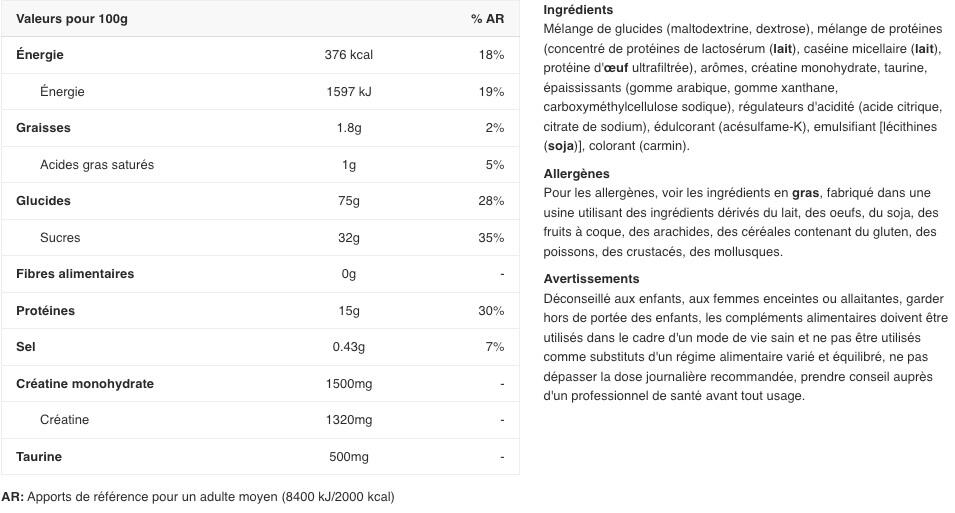Select the "Protéines" row label
Screen dimensions: 955x513
point(45,311)
